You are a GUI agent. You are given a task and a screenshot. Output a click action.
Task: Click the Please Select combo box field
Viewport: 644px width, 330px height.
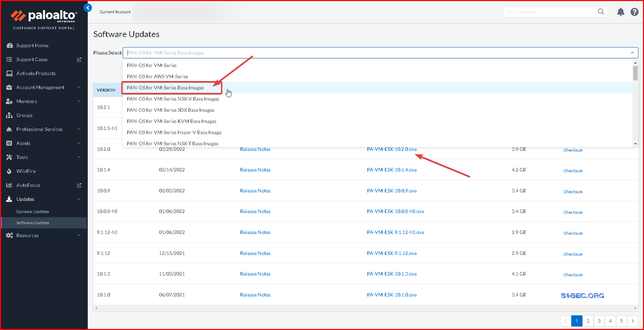point(380,53)
